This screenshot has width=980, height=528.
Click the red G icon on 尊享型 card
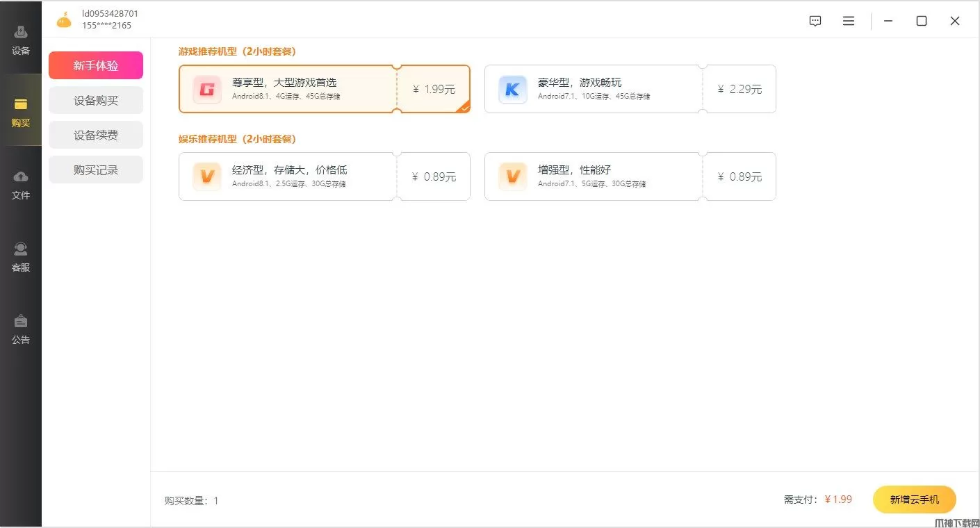206,89
